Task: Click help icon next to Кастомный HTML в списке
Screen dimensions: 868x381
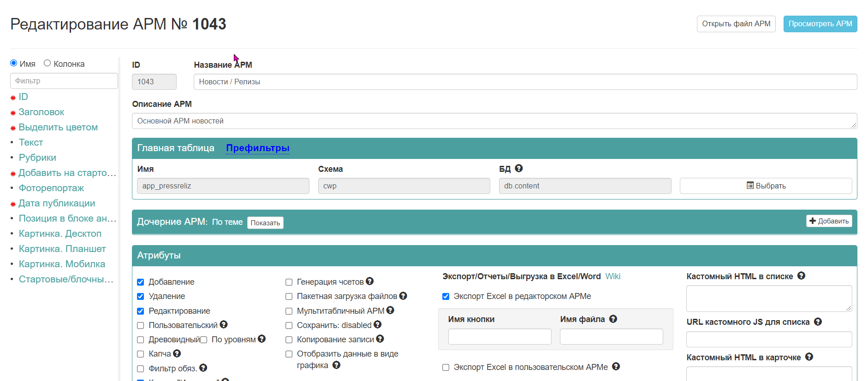Action: point(801,275)
